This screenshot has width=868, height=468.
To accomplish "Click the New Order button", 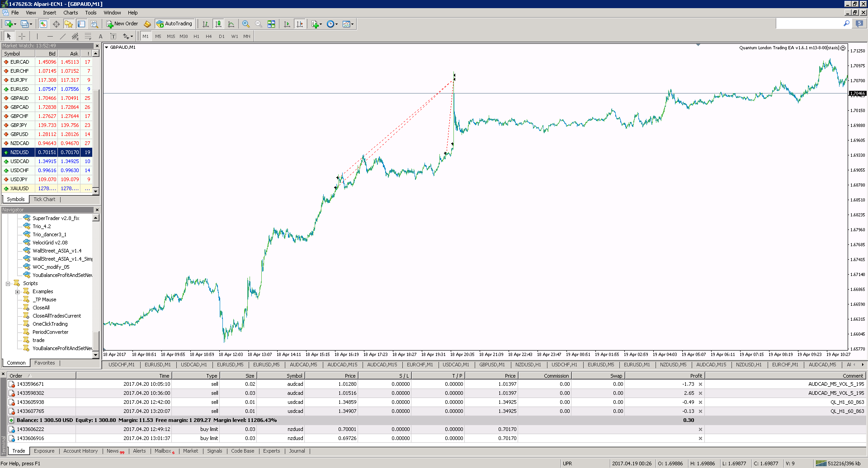I will 122,24.
